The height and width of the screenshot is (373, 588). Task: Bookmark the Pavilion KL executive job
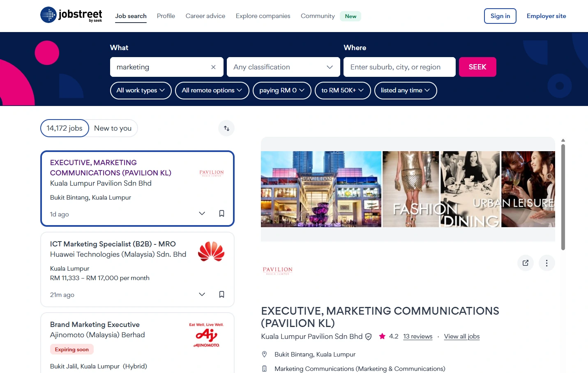(221, 214)
